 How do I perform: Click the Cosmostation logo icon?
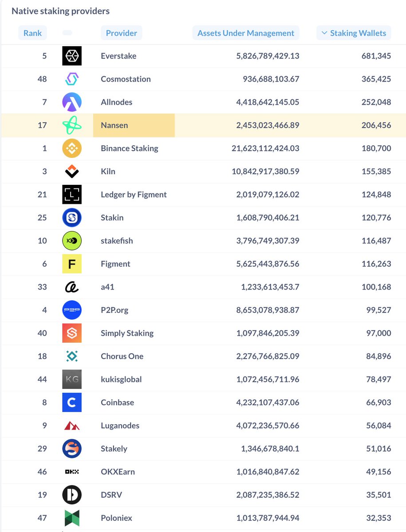[72, 79]
